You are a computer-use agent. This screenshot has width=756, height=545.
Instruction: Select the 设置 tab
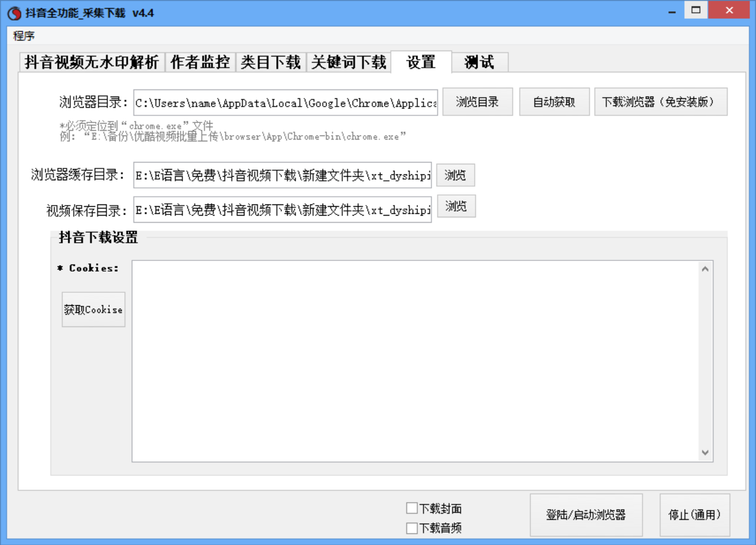(x=421, y=61)
